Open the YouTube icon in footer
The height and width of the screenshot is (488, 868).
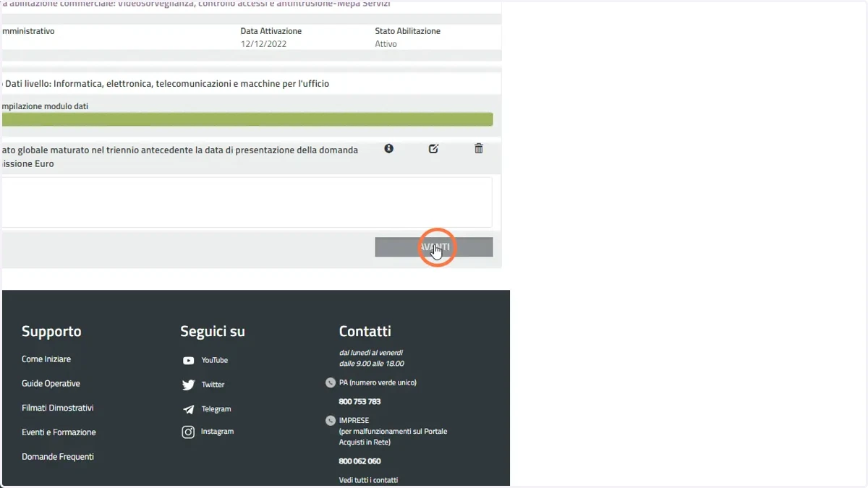(188, 360)
